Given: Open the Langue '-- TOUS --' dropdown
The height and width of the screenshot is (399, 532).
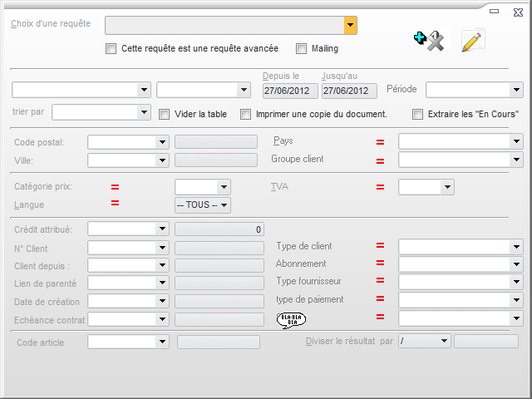Looking at the screenshot, I should [223, 204].
